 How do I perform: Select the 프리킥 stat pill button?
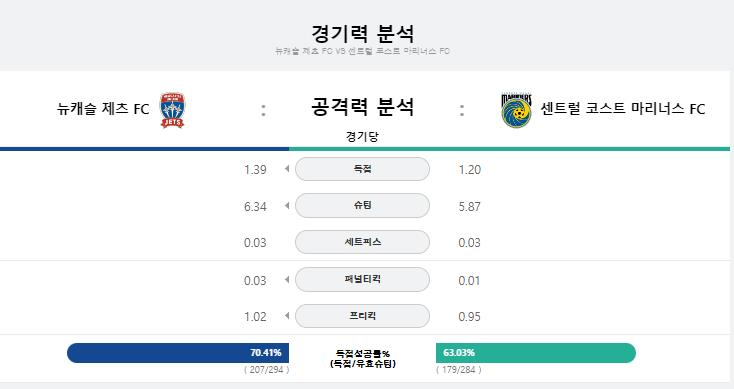[x=362, y=316]
